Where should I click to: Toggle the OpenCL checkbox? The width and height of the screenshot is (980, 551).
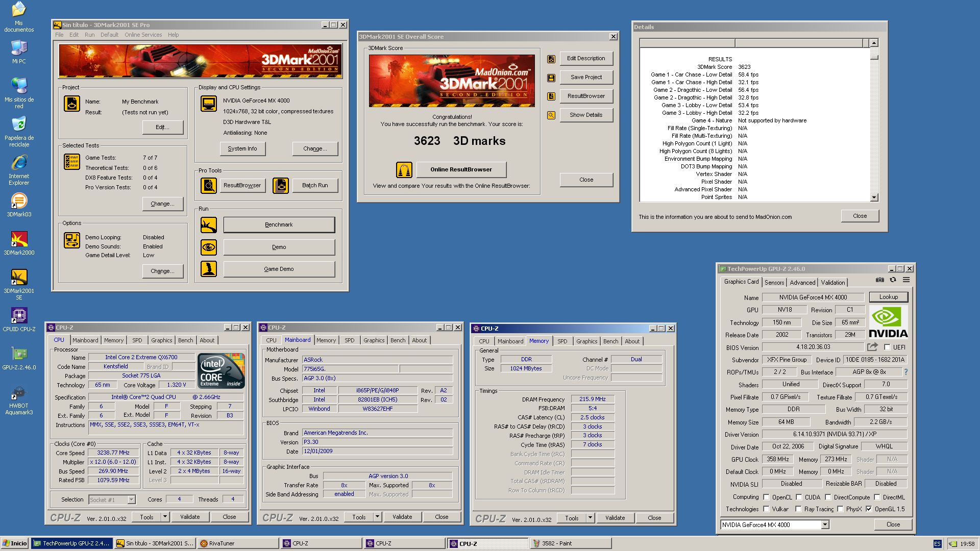click(x=766, y=497)
